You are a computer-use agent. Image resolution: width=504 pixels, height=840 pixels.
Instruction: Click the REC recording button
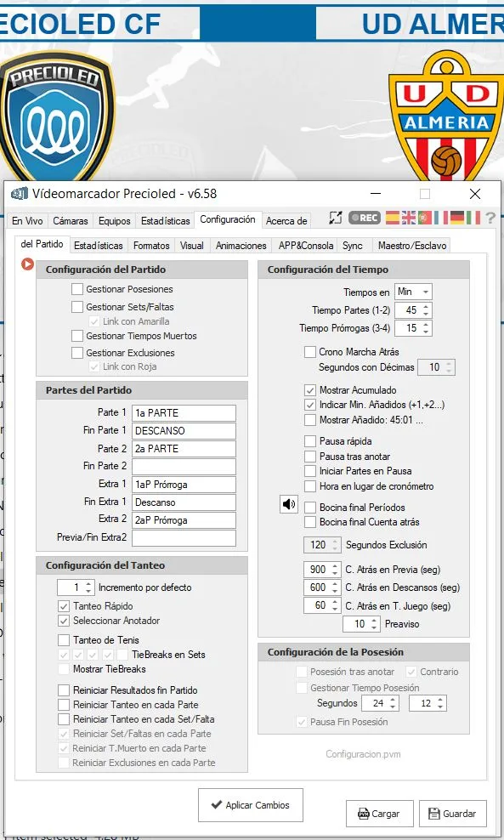[365, 218]
